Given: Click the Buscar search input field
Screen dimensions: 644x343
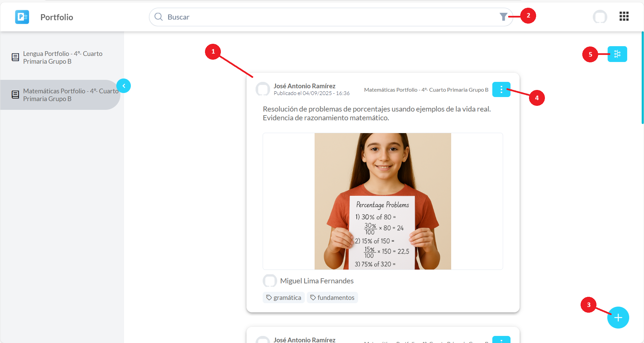Looking at the screenshot, I should [330, 17].
